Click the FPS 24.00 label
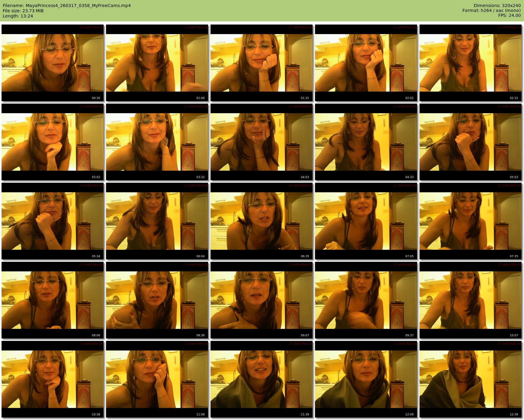Screen dimensions: 524x420 pos(509,15)
